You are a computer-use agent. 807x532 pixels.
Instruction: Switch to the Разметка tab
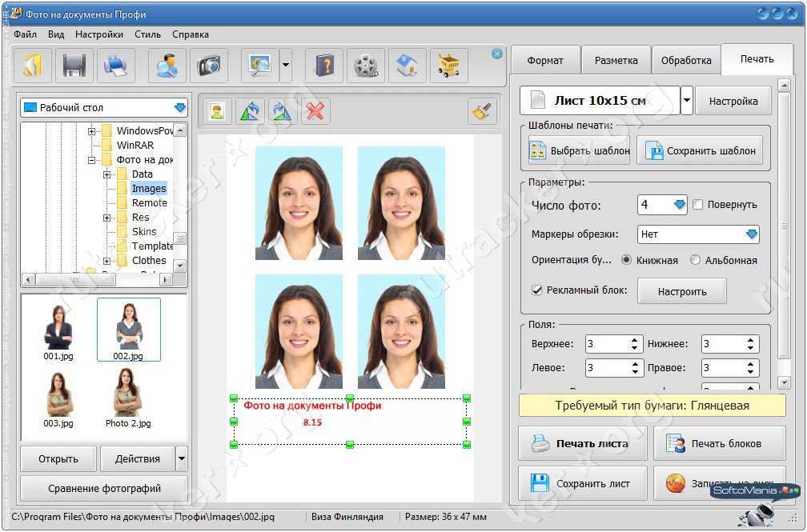[616, 60]
